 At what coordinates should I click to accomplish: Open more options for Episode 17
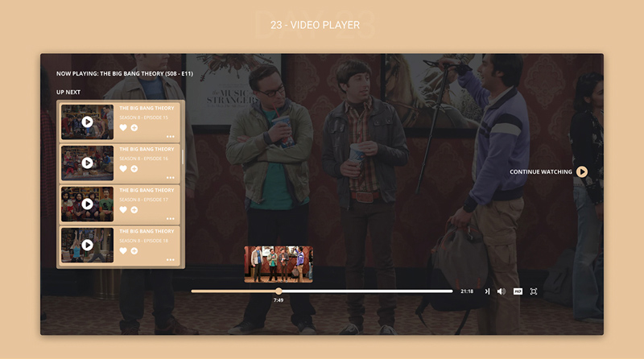[171, 218]
